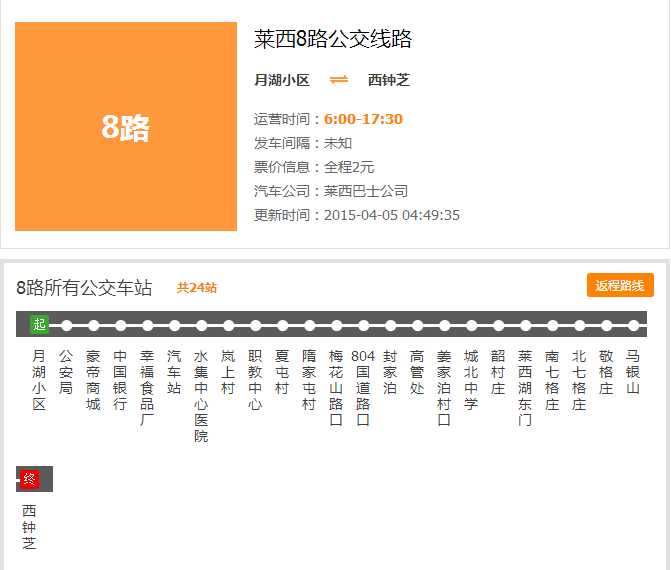Click the orange swap arrows between terminals
Screen dimensions: 671x570
[x=339, y=80]
